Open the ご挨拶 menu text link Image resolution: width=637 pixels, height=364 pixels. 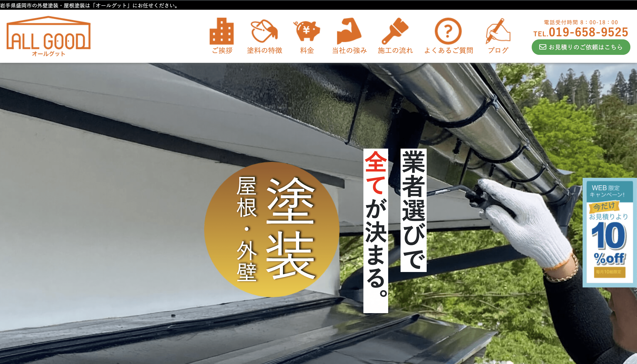pyautogui.click(x=222, y=50)
